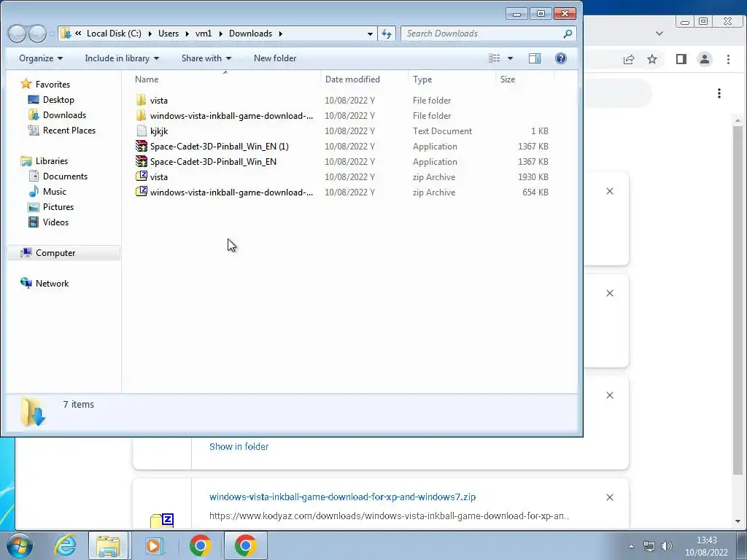Select Computer in navigation pane
The height and width of the screenshot is (560, 747).
(x=55, y=253)
